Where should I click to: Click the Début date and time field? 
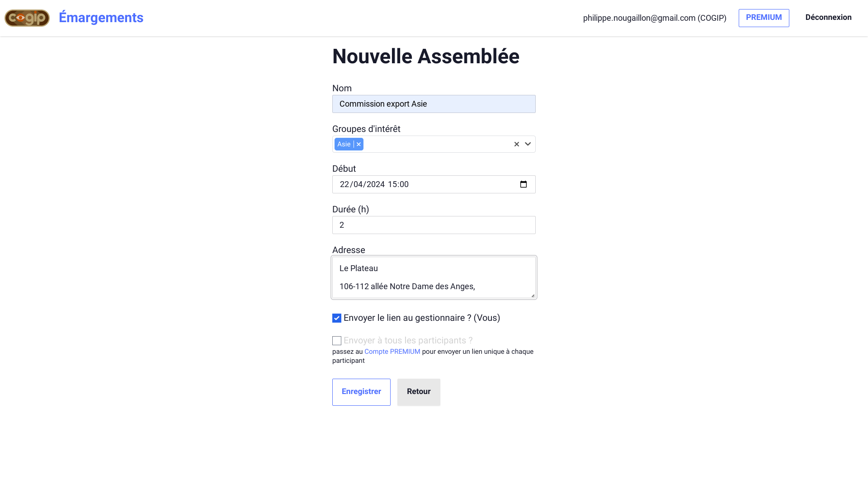click(x=425, y=184)
